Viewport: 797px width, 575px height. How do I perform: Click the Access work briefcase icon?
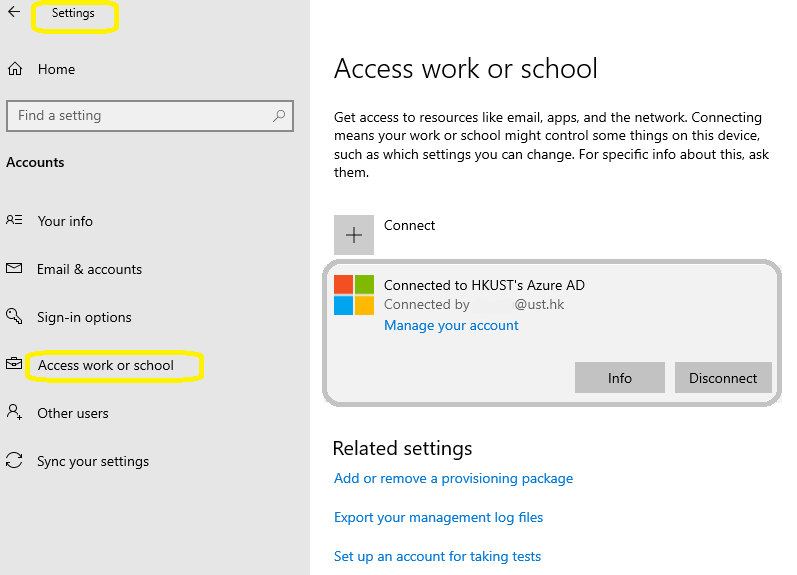(x=14, y=364)
